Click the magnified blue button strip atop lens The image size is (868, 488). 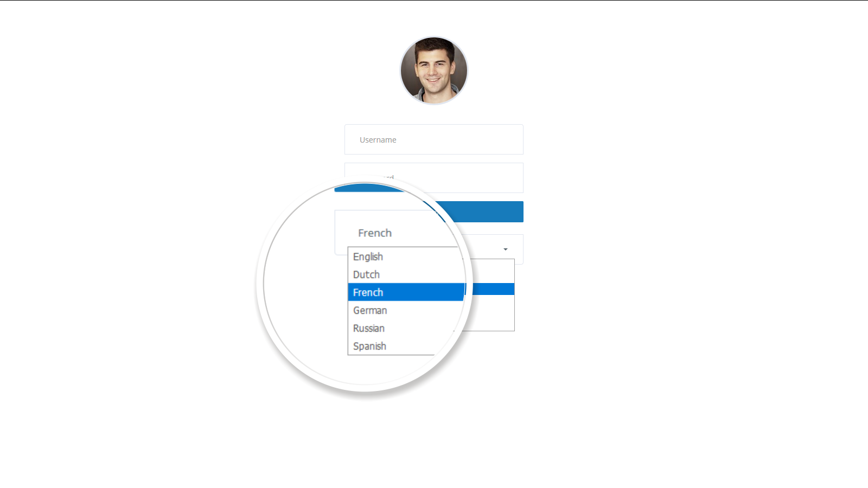point(369,188)
